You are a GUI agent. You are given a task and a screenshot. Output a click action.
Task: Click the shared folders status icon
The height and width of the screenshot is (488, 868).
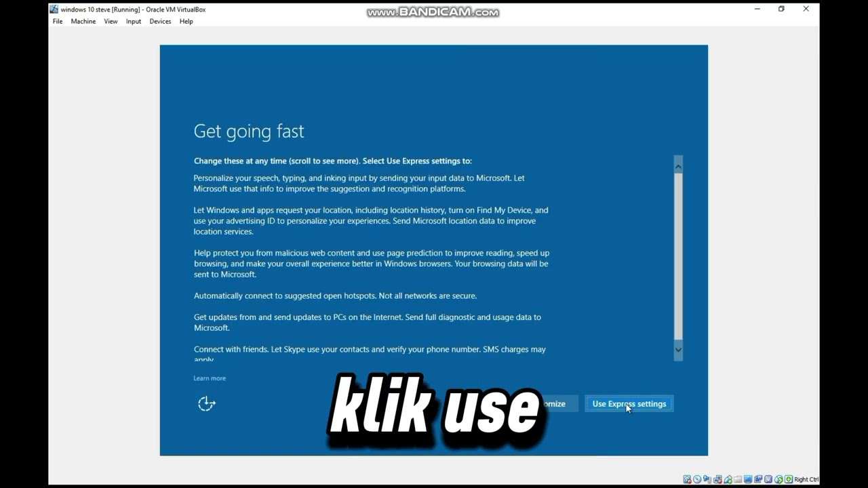coord(738,479)
